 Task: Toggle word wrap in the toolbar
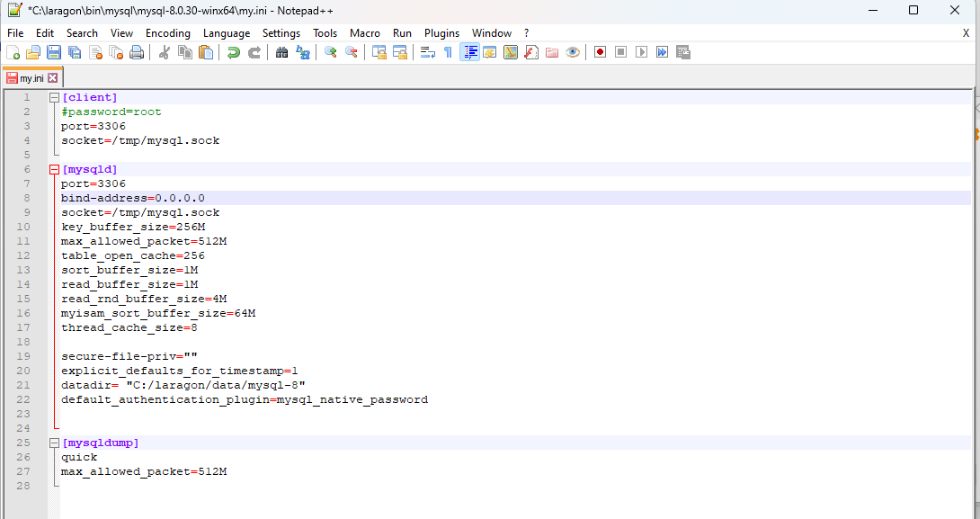coord(427,52)
